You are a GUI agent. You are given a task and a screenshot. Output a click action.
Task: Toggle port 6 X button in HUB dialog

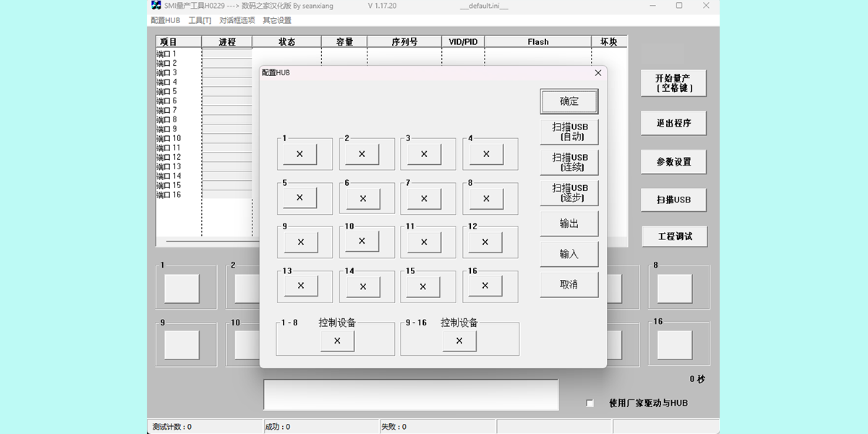362,198
